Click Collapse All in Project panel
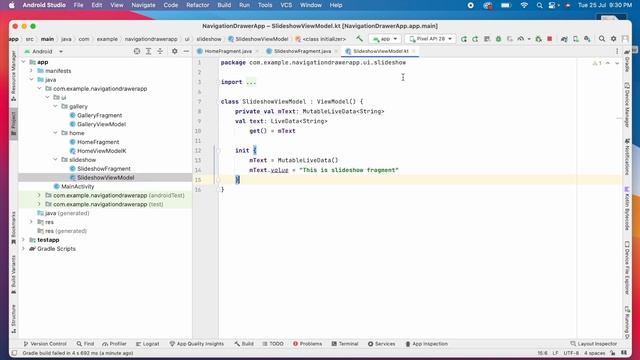 [160, 51]
